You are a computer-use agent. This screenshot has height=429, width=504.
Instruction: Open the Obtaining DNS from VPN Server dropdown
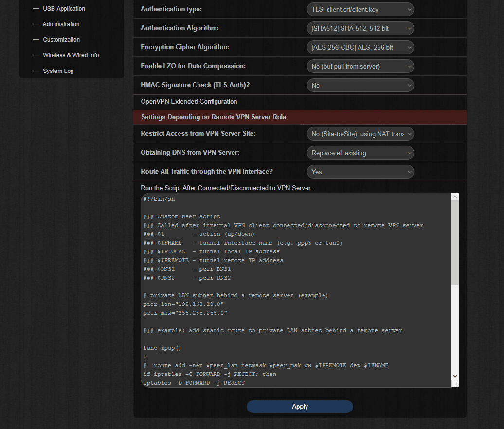click(x=360, y=152)
